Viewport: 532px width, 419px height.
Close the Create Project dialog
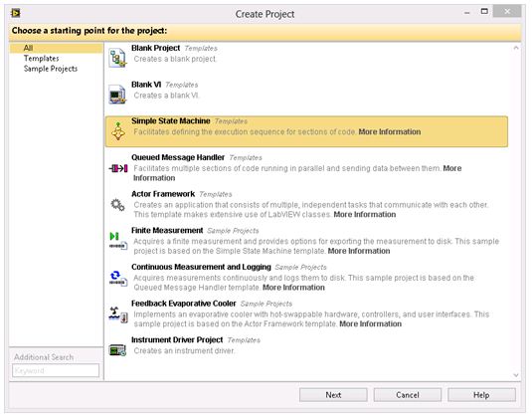tap(507, 12)
